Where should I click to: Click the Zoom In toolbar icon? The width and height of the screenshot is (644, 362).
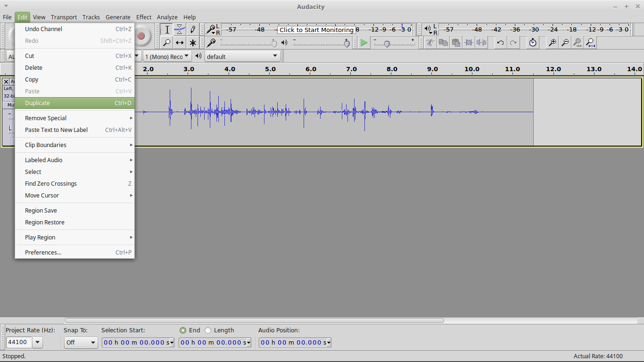[552, 43]
